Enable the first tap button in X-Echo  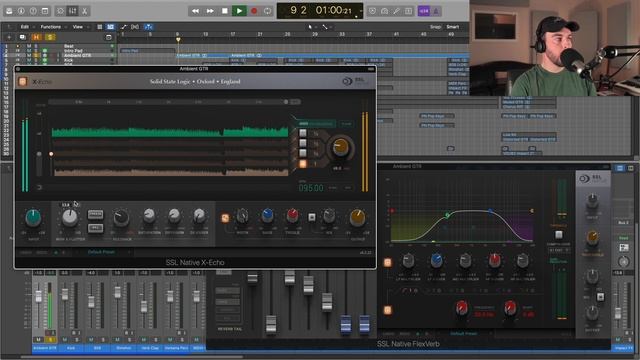click(x=303, y=133)
